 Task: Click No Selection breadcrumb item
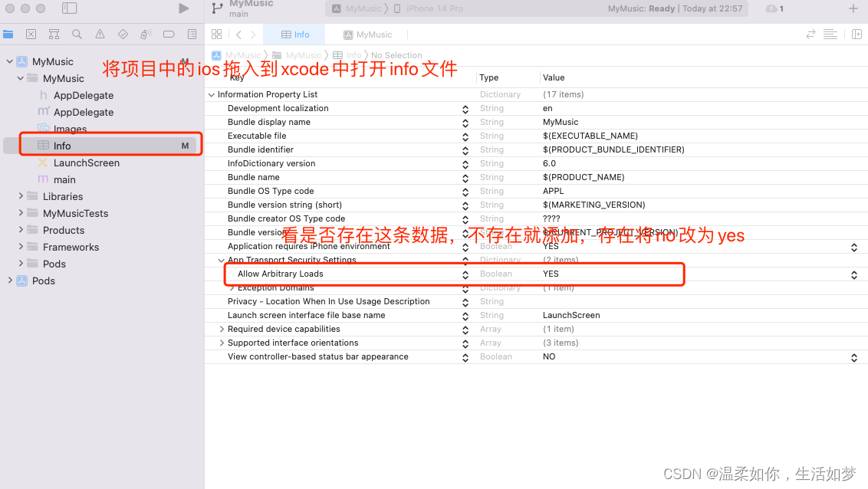[x=396, y=55]
